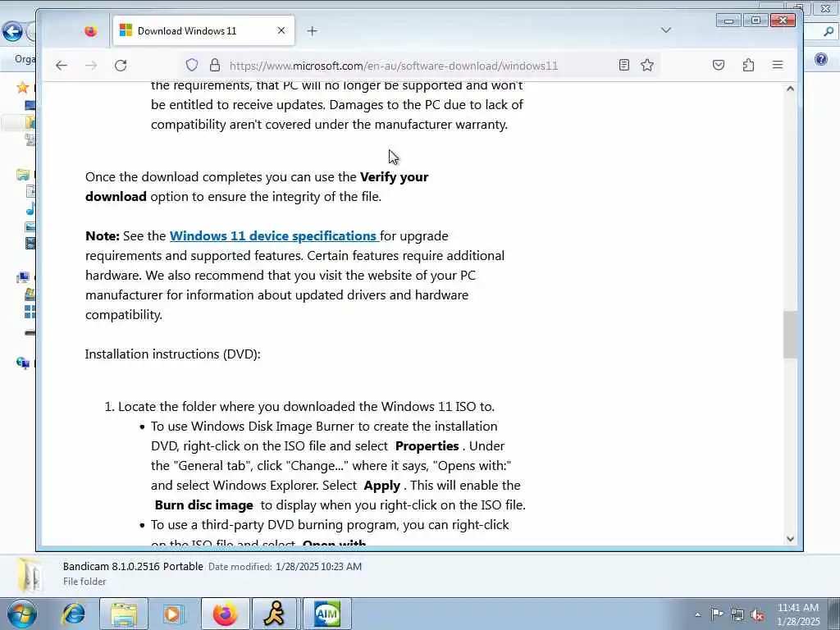
Task: Click Firefox back arrow button
Action: click(62, 66)
